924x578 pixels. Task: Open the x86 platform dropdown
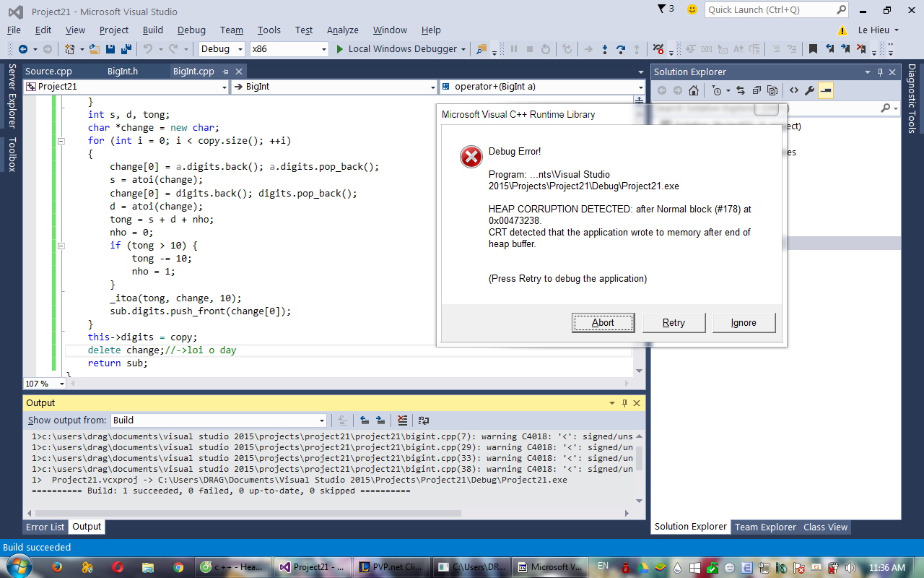pyautogui.click(x=289, y=49)
